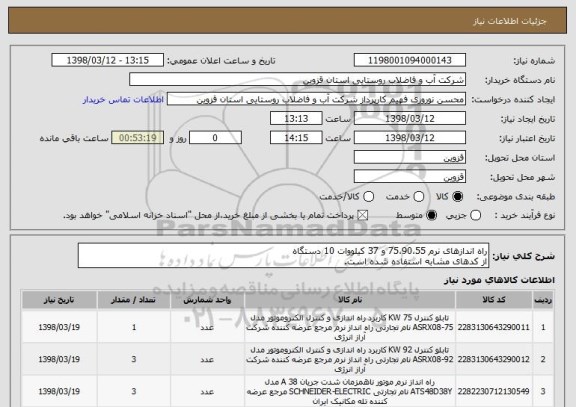Click item code 2282230712130549

(494, 392)
